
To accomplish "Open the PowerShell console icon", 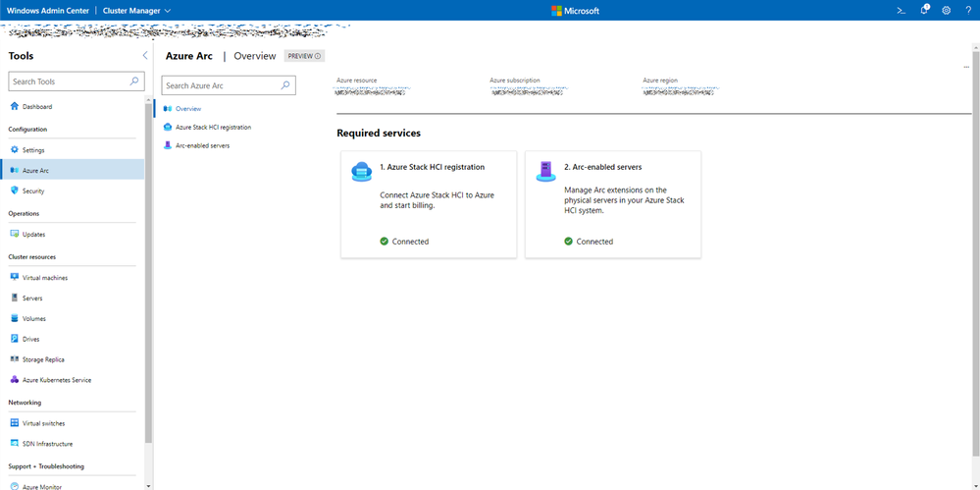I will [901, 11].
